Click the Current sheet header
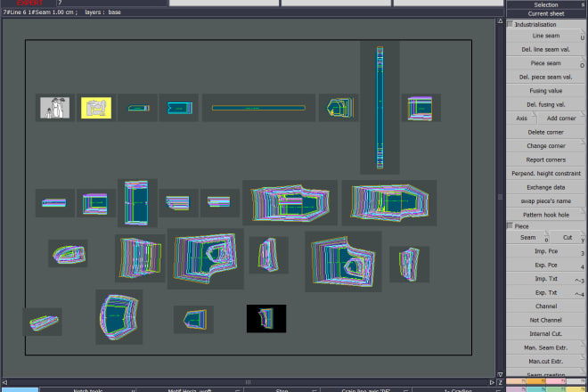Image resolution: width=588 pixels, height=392 pixels. 545,14
